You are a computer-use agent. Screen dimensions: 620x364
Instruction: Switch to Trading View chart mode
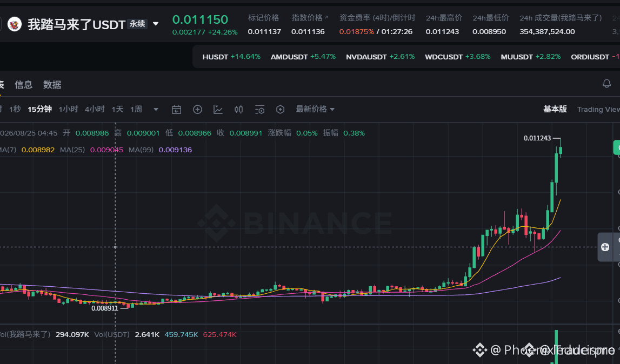598,110
